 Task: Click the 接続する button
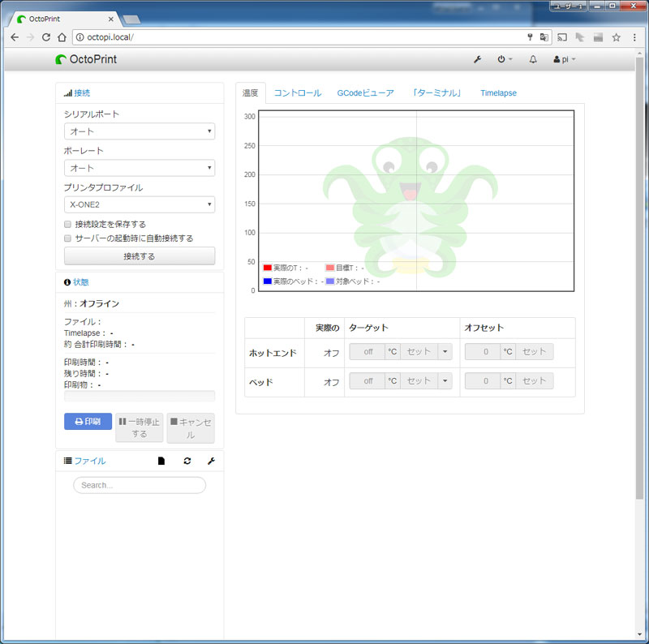pyautogui.click(x=140, y=256)
